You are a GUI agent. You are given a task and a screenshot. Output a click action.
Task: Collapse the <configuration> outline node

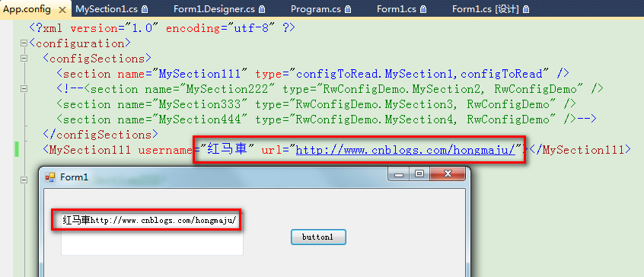tap(24, 43)
